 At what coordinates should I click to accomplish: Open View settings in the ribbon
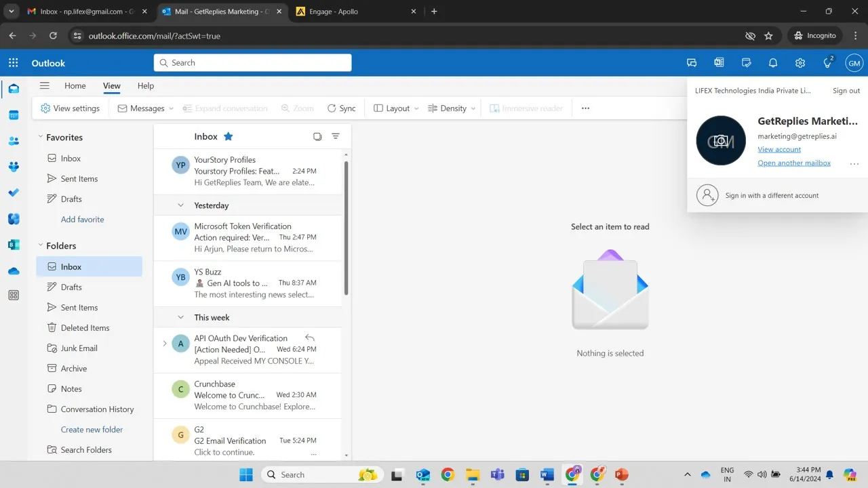tap(70, 108)
